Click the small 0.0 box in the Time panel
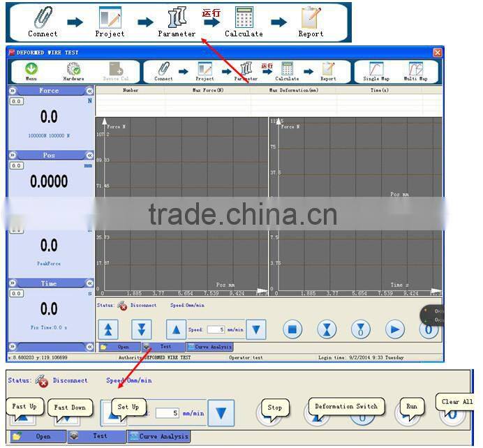The height and width of the screenshot is (448, 483). click(16, 293)
